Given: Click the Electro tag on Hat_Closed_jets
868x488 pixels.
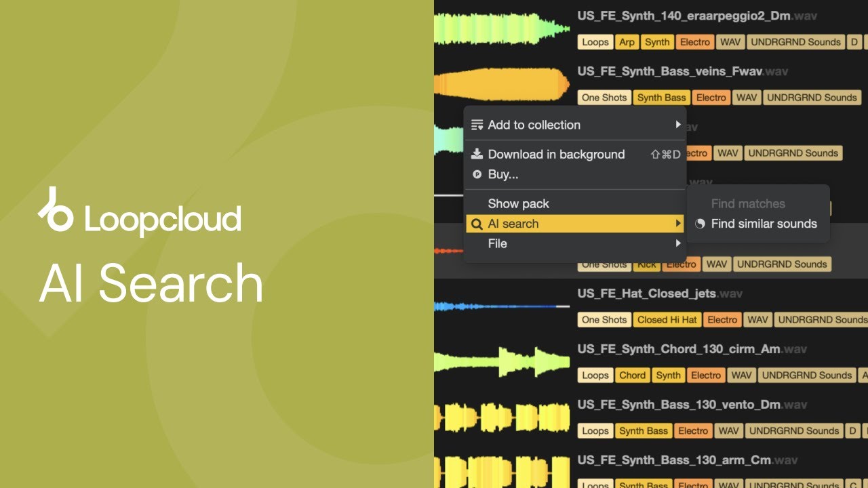Looking at the screenshot, I should [x=722, y=320].
